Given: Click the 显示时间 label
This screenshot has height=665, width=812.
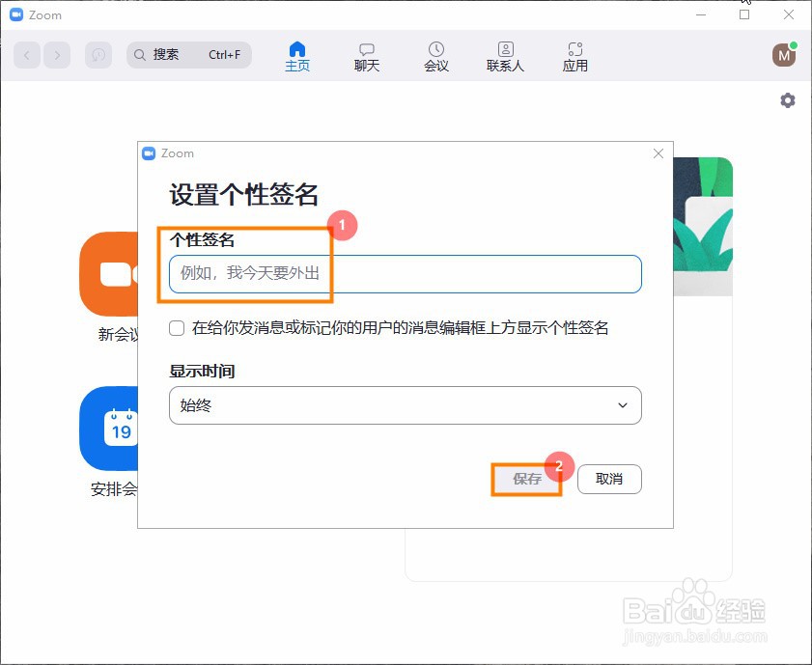Looking at the screenshot, I should (x=202, y=371).
